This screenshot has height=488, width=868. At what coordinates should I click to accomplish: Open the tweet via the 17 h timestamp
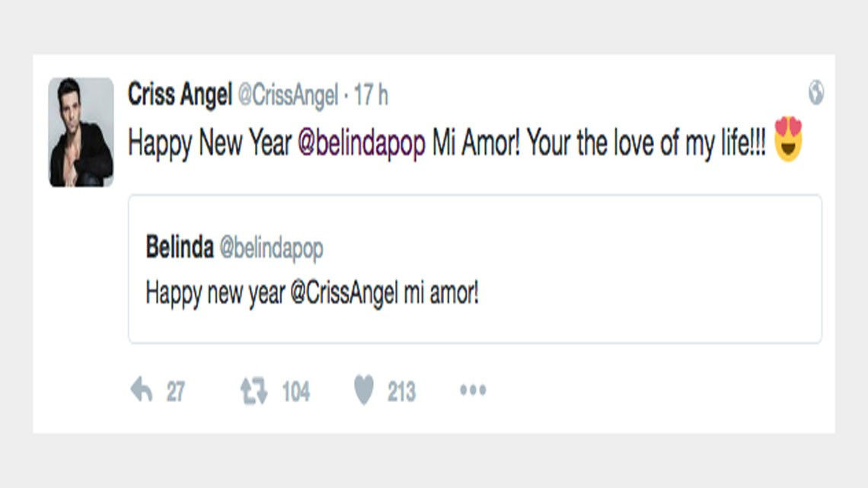(378, 94)
